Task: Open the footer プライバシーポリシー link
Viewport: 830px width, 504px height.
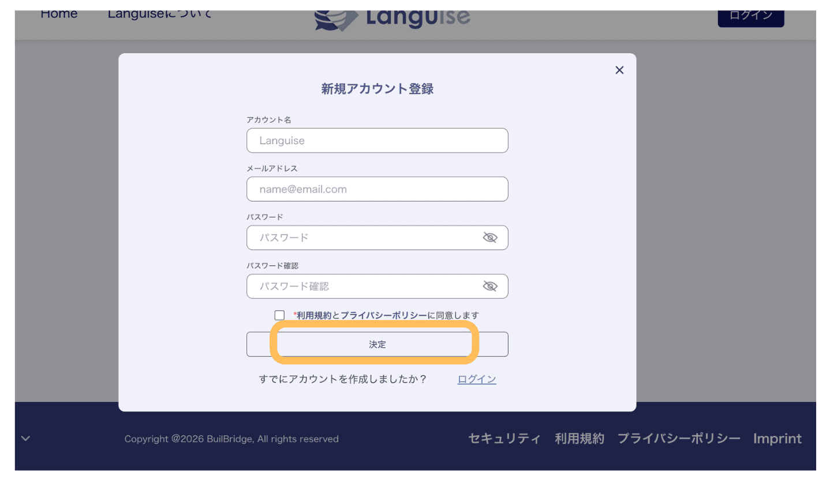Action: click(x=678, y=439)
